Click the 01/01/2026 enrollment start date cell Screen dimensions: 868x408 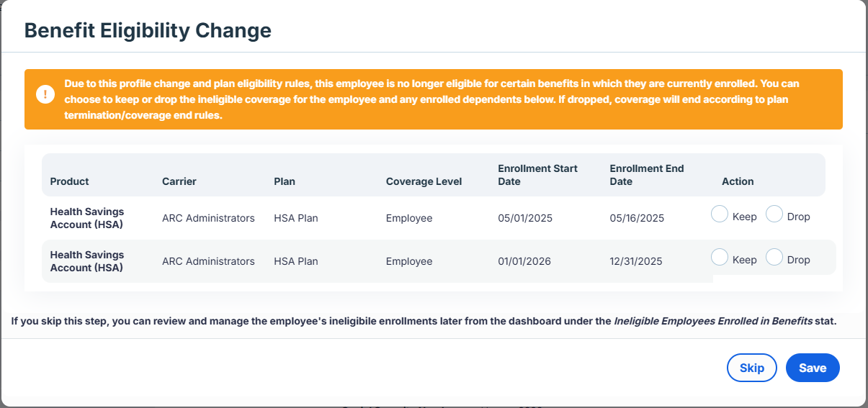[x=524, y=261]
